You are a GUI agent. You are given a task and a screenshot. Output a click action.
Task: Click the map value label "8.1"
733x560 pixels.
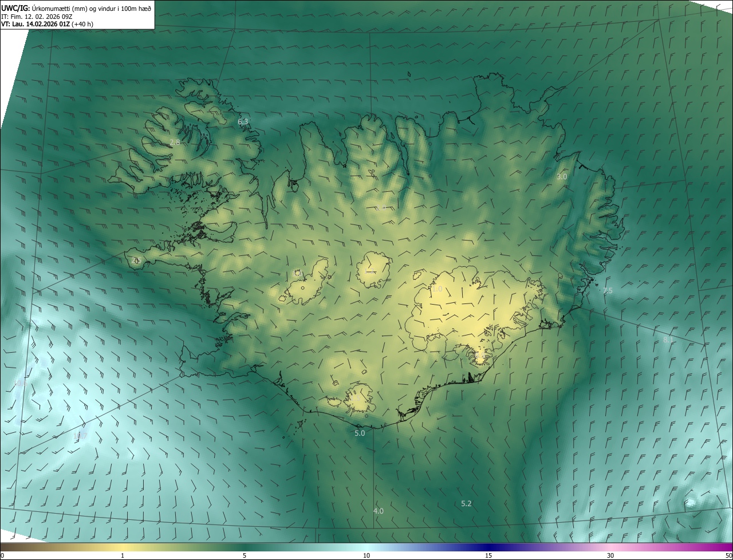(x=668, y=340)
